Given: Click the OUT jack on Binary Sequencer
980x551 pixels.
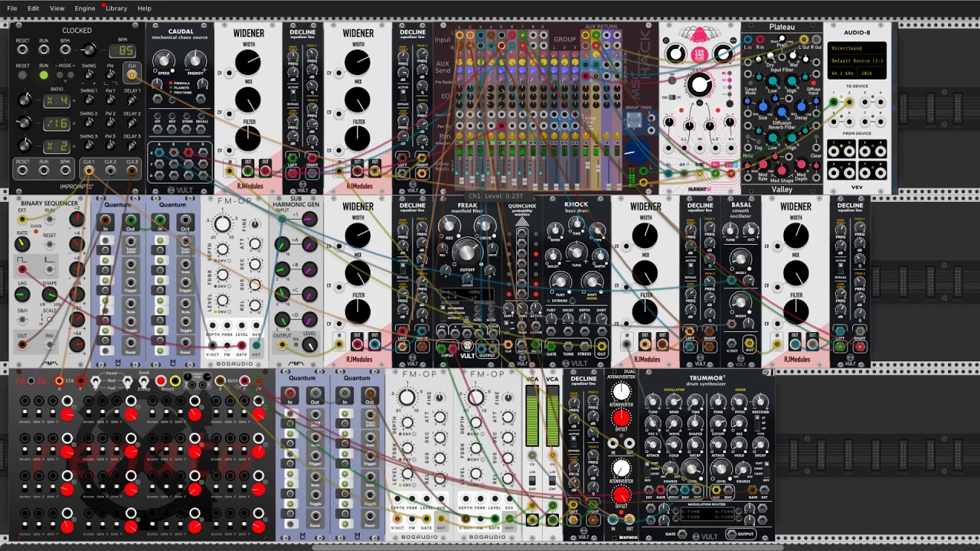Looking at the screenshot, I should [x=23, y=346].
